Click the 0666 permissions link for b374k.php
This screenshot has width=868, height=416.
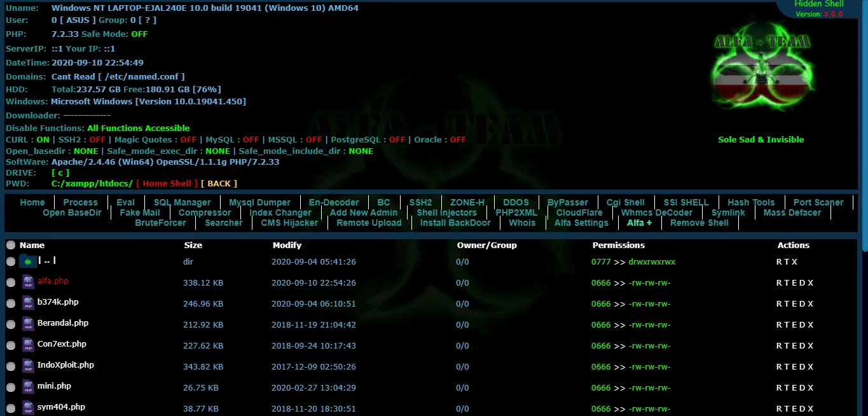602,303
